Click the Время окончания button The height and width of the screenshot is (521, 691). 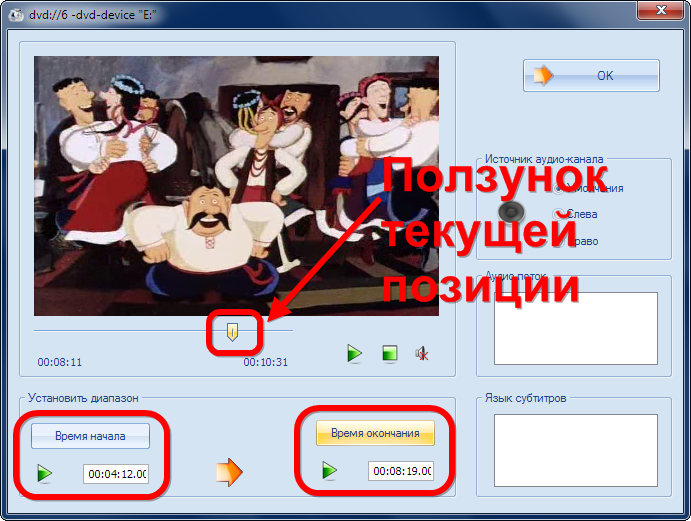375,433
